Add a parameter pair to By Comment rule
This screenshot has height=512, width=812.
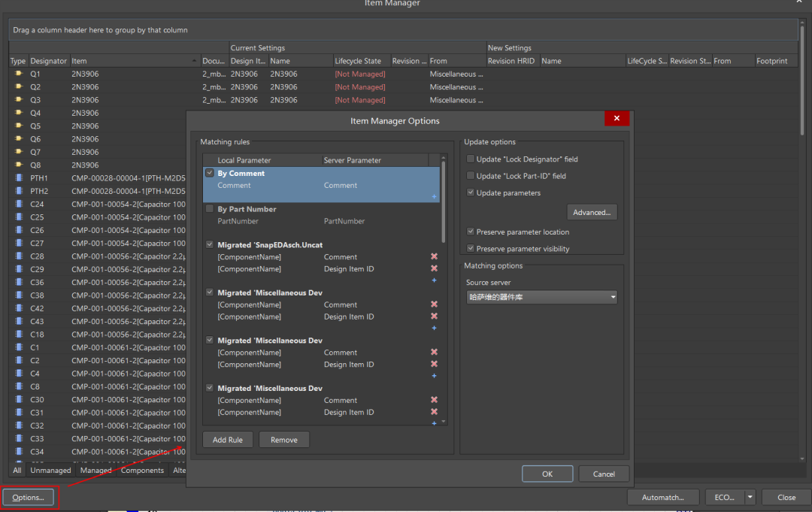pos(434,197)
